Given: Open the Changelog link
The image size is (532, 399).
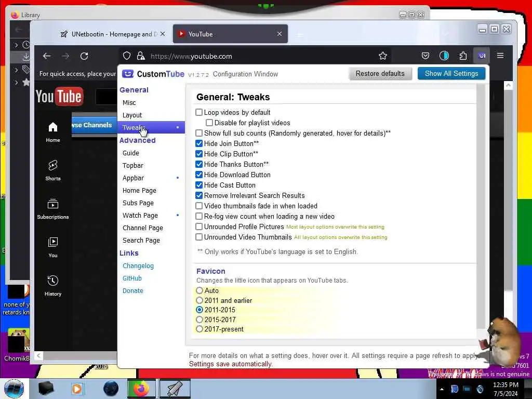Looking at the screenshot, I should [138, 265].
